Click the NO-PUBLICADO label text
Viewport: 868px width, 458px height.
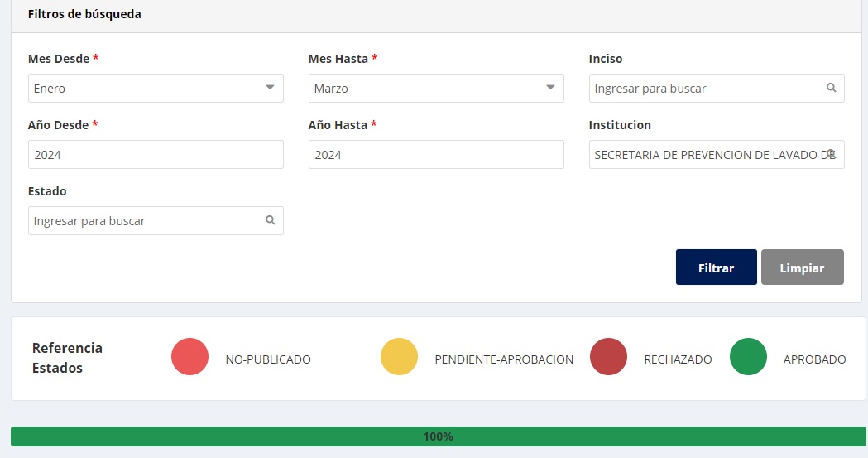click(268, 359)
